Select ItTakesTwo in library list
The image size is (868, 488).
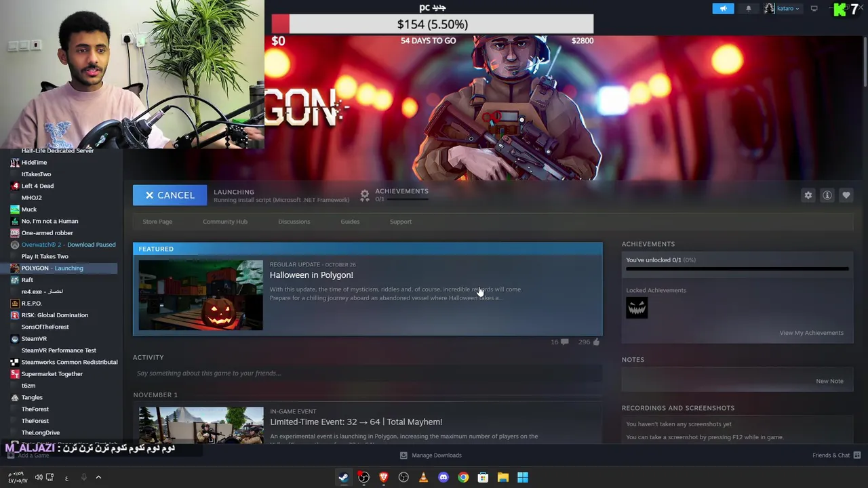point(36,174)
